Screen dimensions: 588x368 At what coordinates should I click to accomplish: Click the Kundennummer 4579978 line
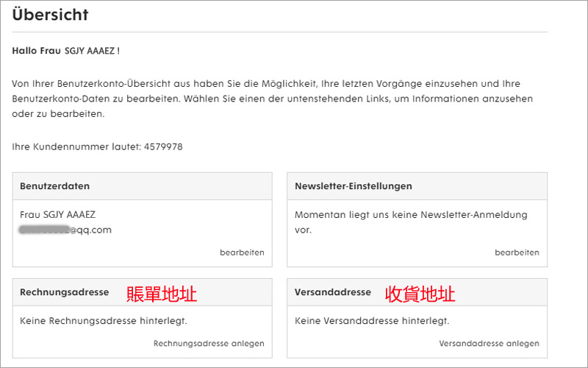pos(97,146)
